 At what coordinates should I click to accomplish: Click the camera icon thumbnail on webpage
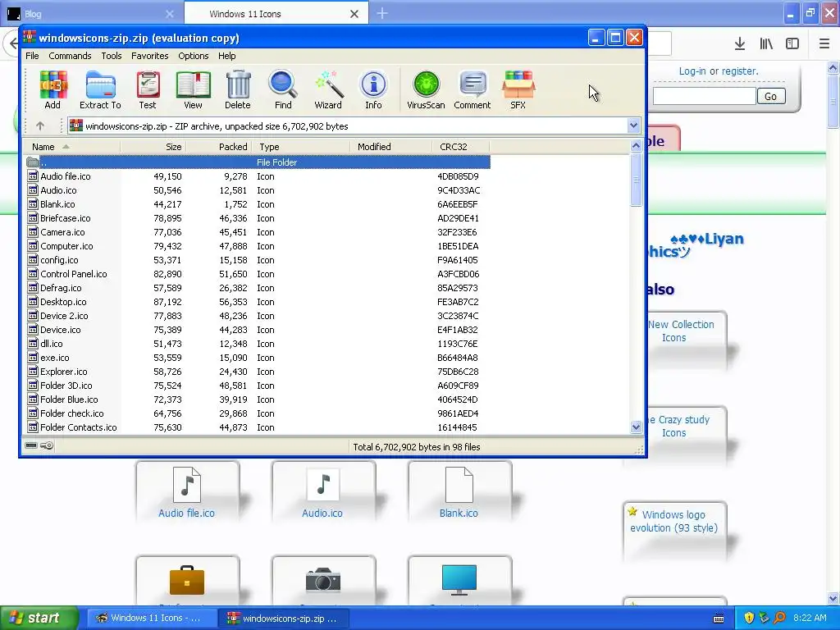(323, 581)
